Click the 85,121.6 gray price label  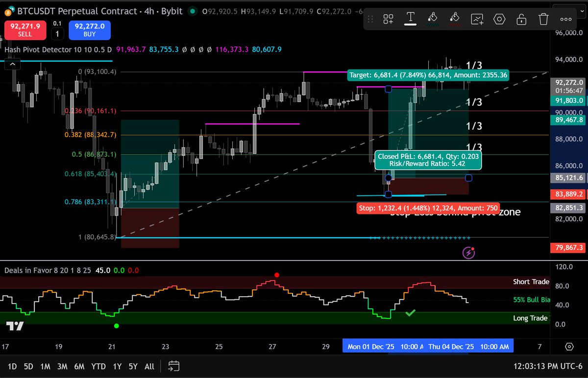569,178
